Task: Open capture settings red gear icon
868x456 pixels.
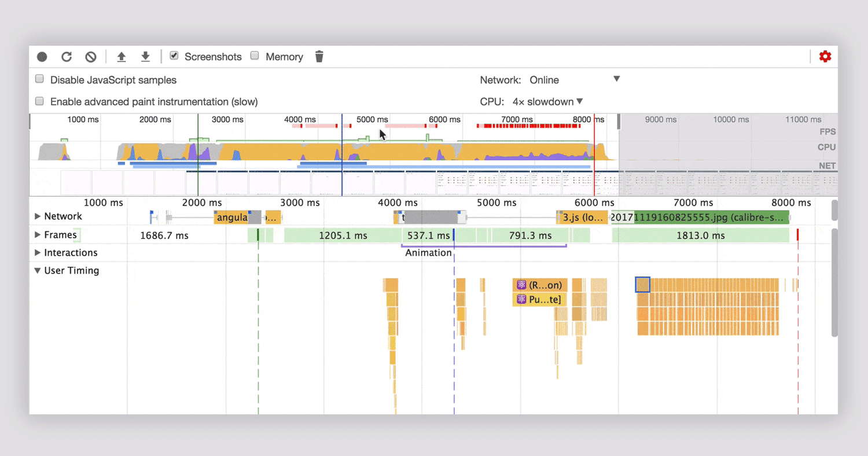Action: point(825,57)
